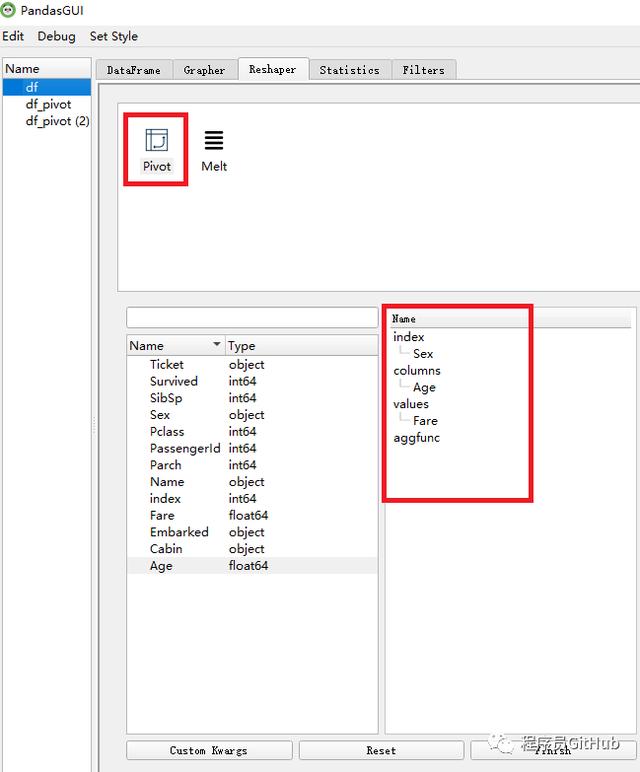The image size is (640, 772).
Task: Click the Reset button
Action: pyautogui.click(x=381, y=750)
